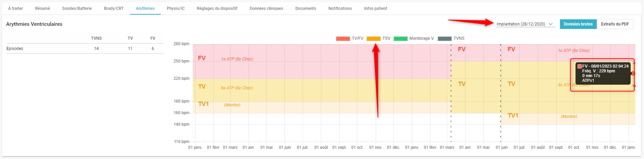
Task: Select the Données brutes button
Action: click(x=578, y=24)
